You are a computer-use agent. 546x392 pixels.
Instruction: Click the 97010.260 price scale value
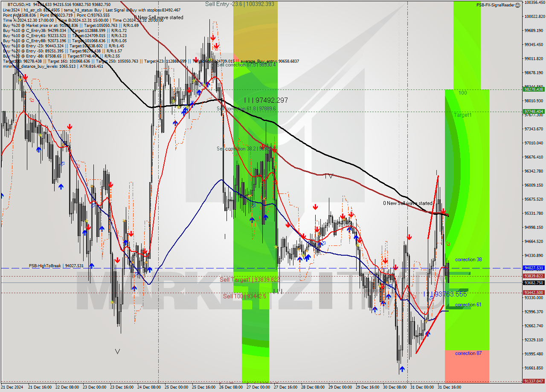(534, 143)
